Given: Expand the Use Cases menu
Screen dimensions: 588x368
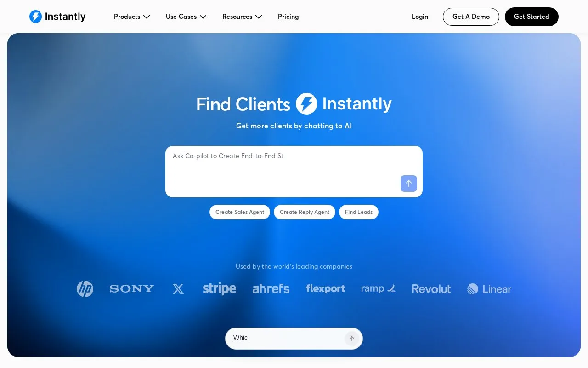Looking at the screenshot, I should tap(186, 17).
